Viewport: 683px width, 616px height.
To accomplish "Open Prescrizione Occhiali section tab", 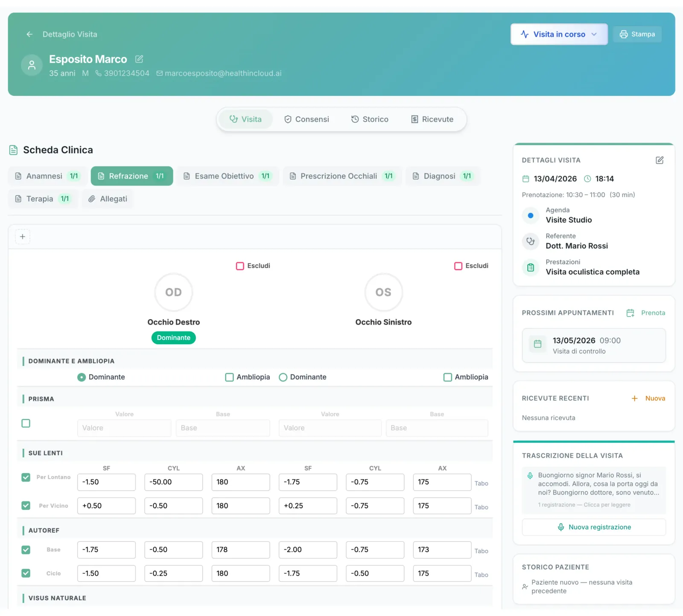I will (x=342, y=176).
